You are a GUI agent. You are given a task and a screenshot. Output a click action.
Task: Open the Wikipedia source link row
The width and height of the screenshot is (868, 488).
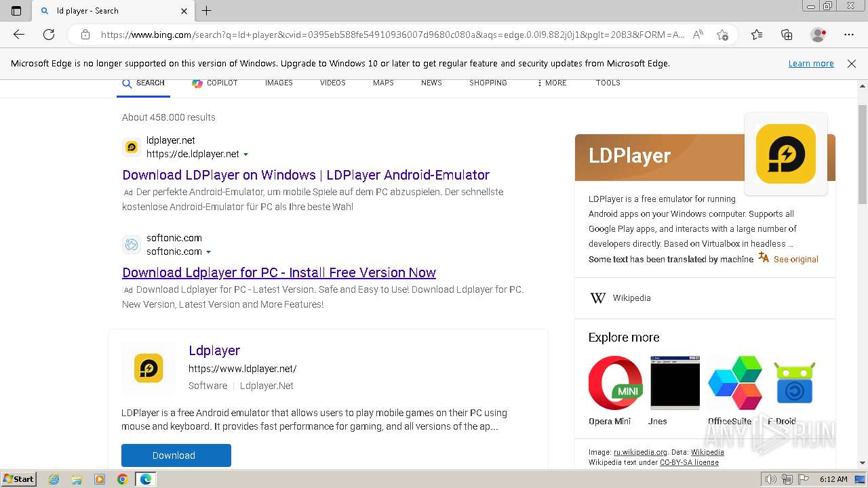click(x=705, y=298)
